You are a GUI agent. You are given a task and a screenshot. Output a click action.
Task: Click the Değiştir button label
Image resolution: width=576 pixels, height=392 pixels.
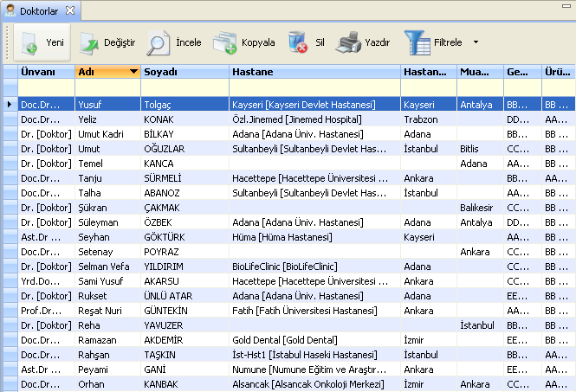point(120,42)
